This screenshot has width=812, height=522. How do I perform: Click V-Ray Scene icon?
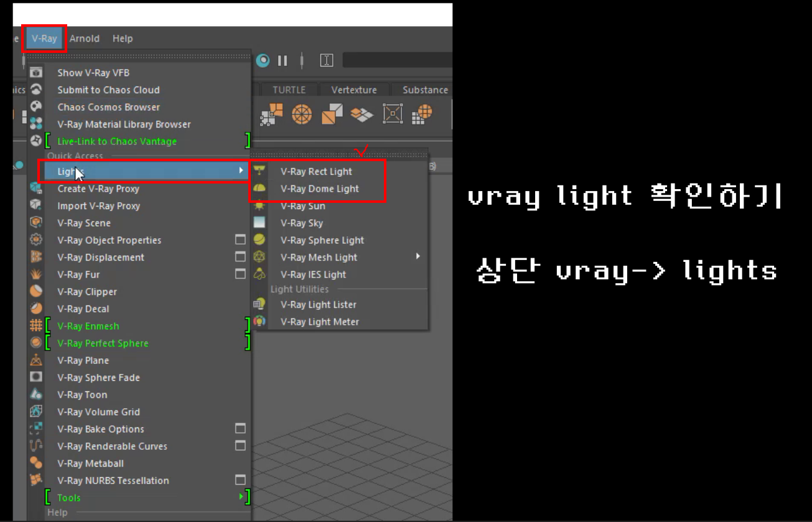click(x=36, y=223)
